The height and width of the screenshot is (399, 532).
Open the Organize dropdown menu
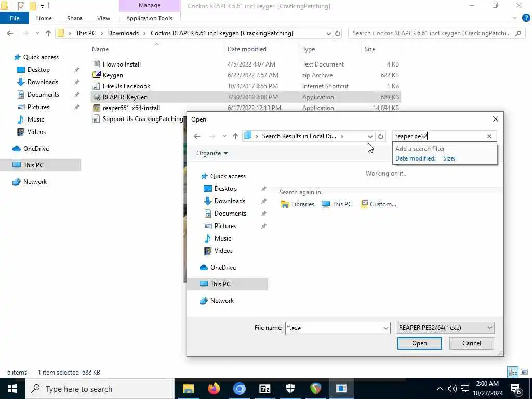click(x=212, y=153)
